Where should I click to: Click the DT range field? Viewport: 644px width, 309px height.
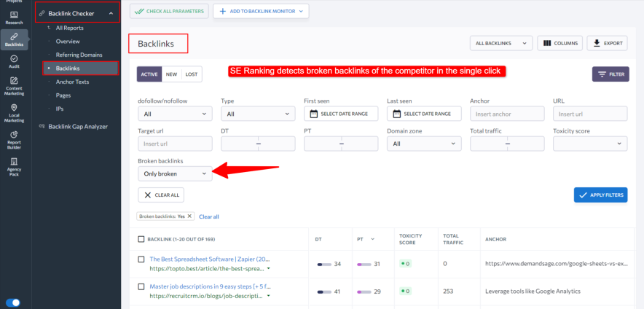point(258,144)
